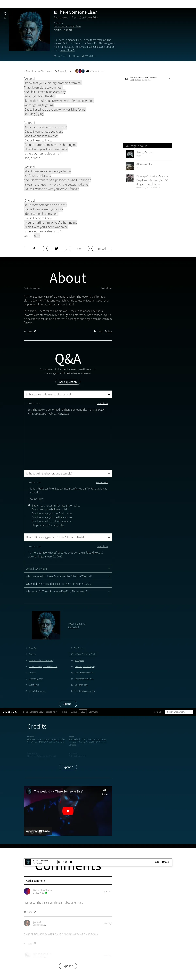
Task: Open Less Than Zero track in tracklist
Action: point(81,685)
